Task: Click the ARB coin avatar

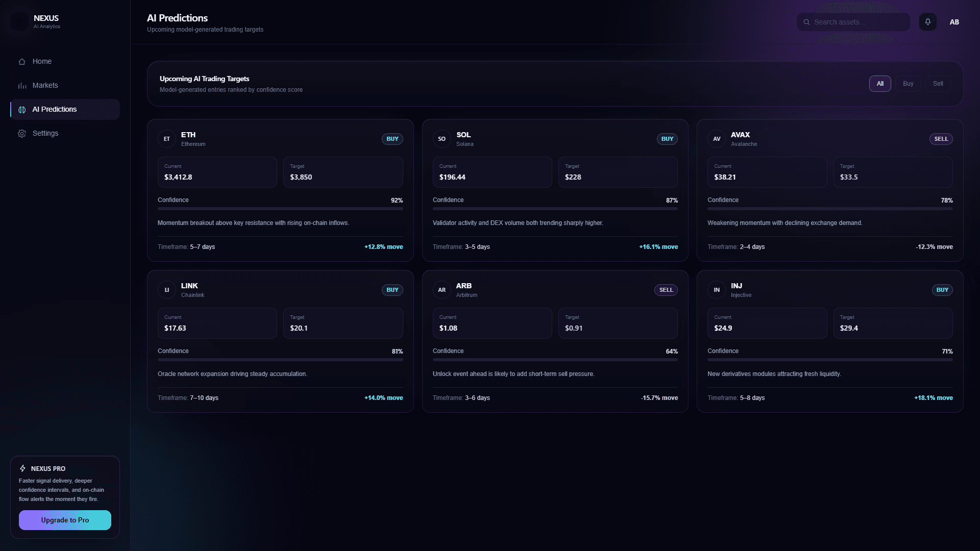Action: pyautogui.click(x=442, y=290)
